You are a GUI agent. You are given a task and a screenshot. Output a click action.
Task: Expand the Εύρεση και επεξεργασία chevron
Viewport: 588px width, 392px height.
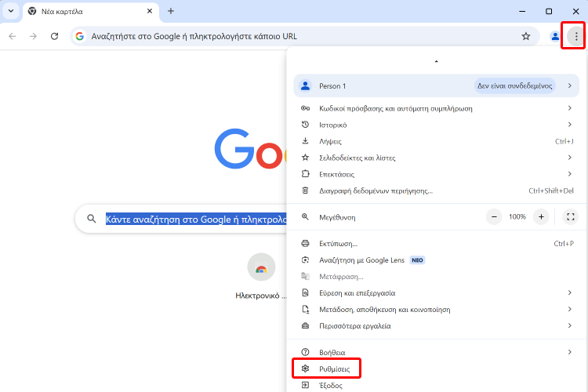pos(570,292)
